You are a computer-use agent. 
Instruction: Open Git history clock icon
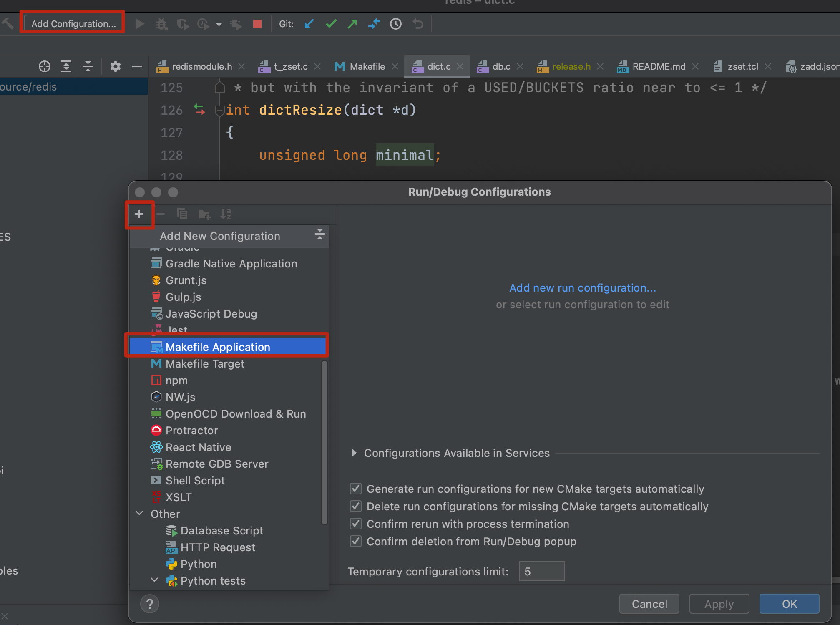[x=396, y=24]
